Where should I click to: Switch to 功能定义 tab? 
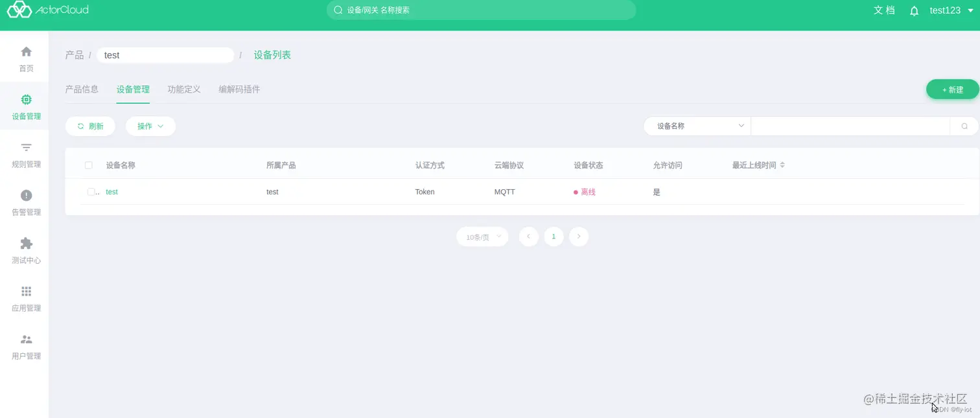tap(184, 89)
